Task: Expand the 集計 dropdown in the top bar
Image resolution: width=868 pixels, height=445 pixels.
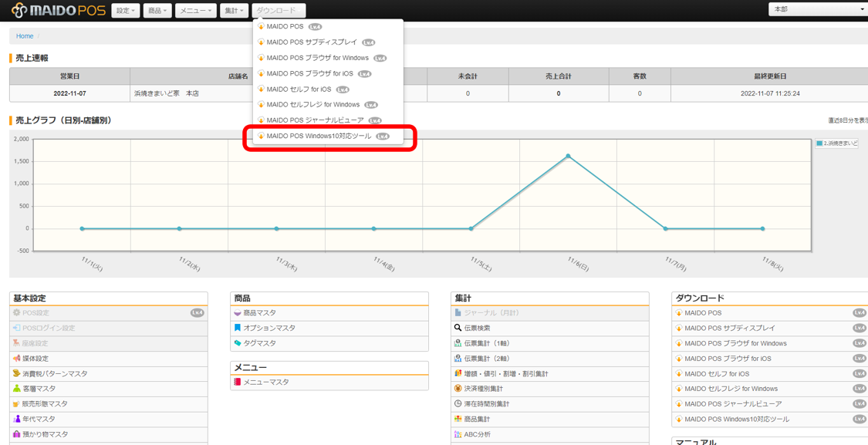Action: [x=234, y=11]
